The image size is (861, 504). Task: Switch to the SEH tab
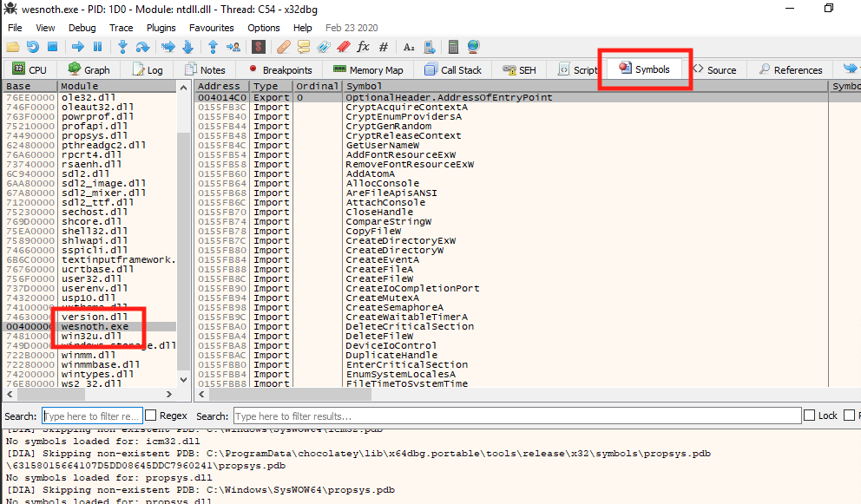pyautogui.click(x=519, y=69)
